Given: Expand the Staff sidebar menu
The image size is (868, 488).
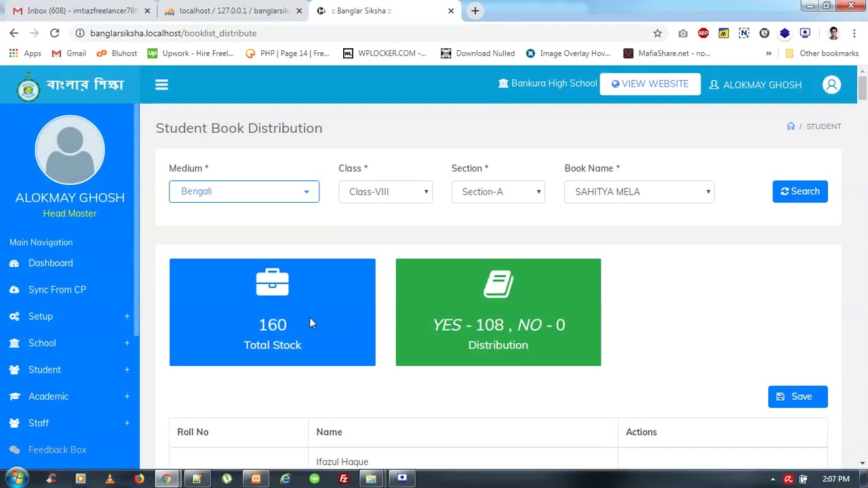Looking at the screenshot, I should pyautogui.click(x=70, y=423).
